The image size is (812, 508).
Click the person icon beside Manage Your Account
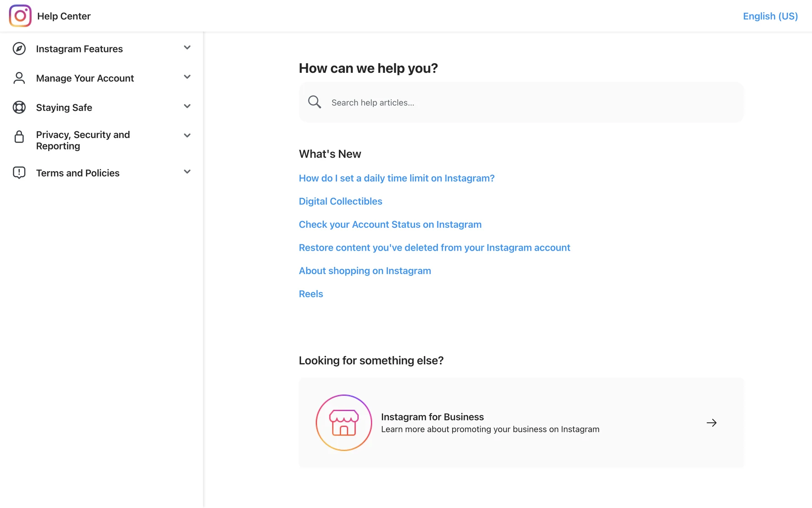19,78
